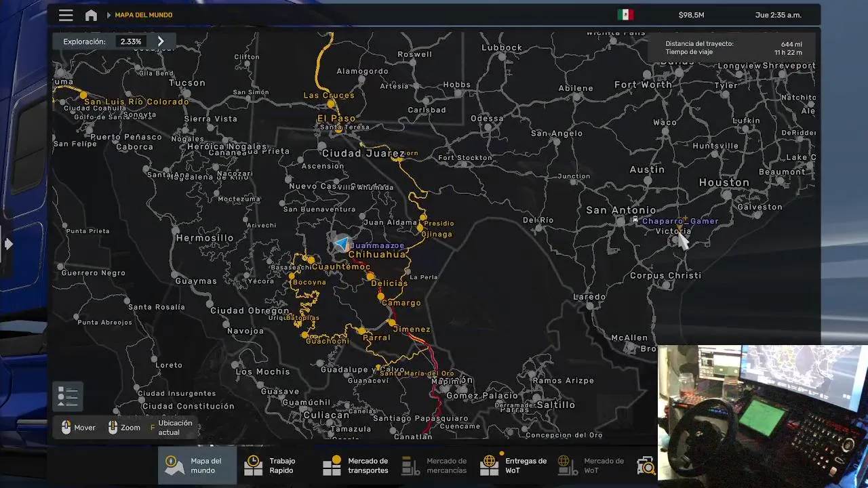Click the yellow dot at Presidio
Image resolution: width=868 pixels, height=488 pixels.
point(423,218)
